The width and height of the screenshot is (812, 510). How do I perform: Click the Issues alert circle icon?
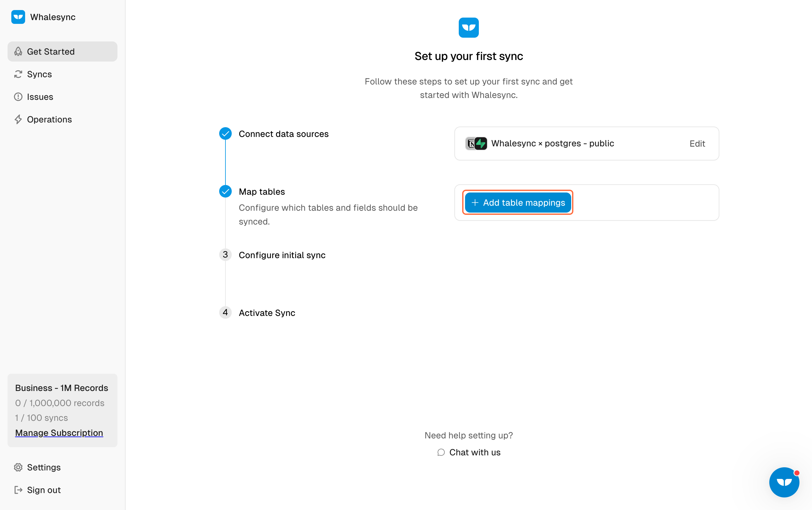18,97
